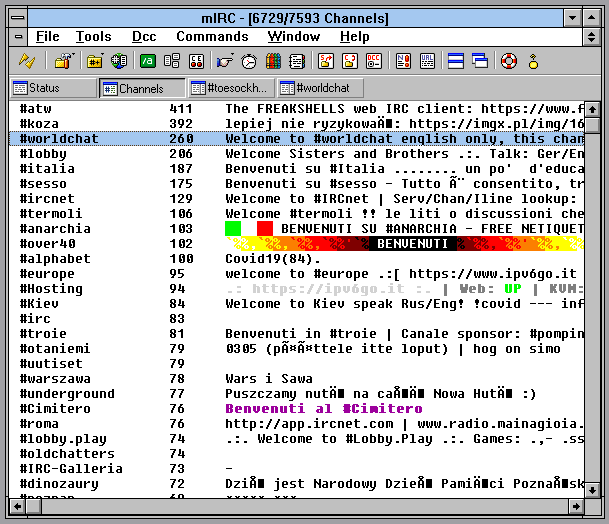Screen dimensions: 609x524
Task: Select the #Hosting channel row
Action: coord(297,289)
